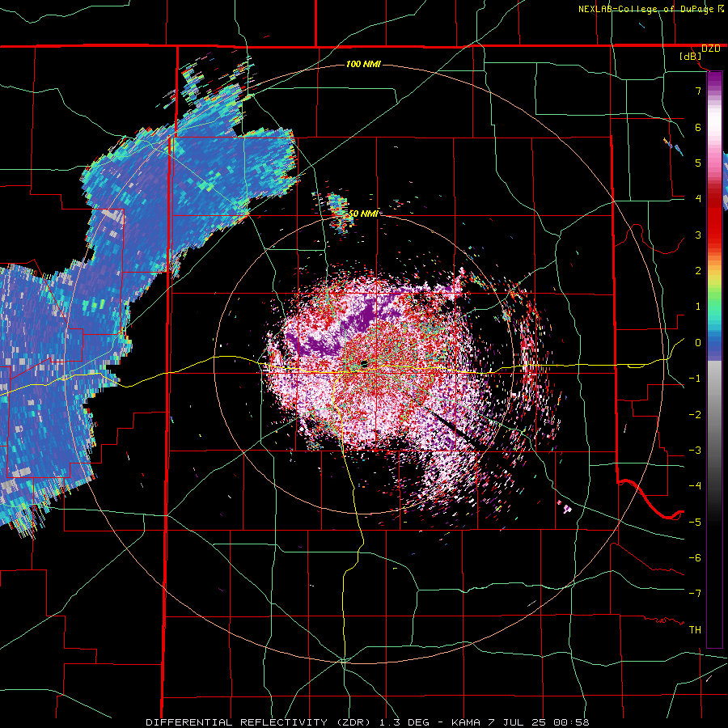The width and height of the screenshot is (728, 728).
Task: Select the 100 NMI range ring label
Action: (x=363, y=64)
